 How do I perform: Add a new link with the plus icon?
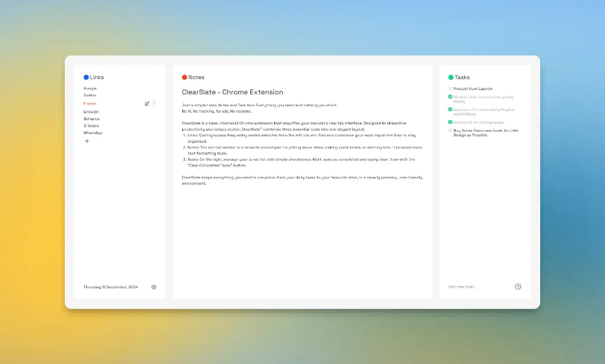[87, 140]
